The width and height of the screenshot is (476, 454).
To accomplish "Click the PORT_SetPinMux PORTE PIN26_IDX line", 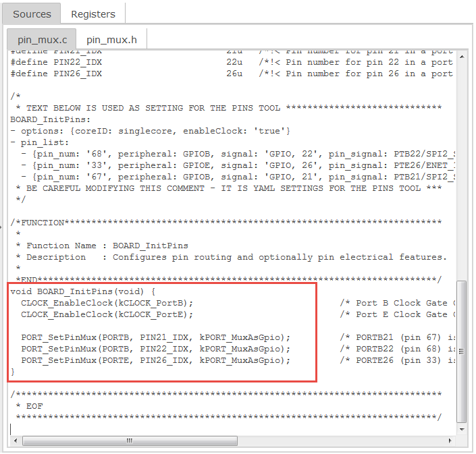I will (155, 360).
